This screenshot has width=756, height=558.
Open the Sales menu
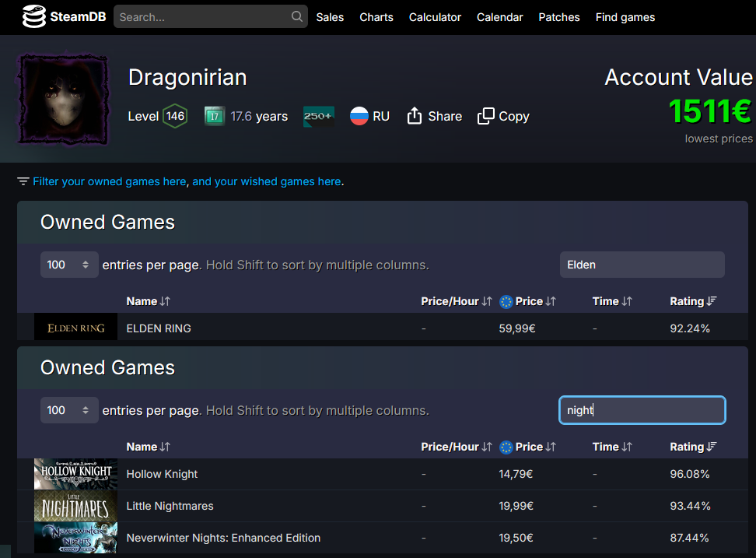(x=330, y=17)
